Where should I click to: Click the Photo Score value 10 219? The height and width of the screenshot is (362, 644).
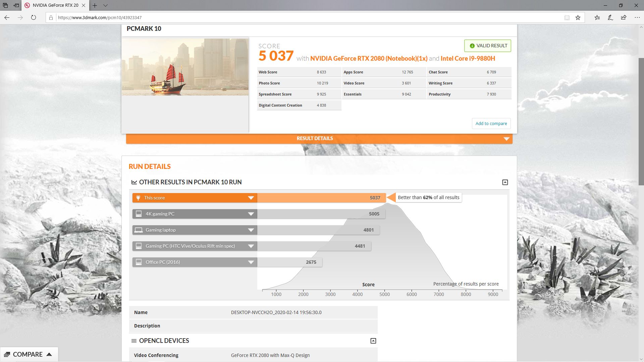[x=323, y=83]
